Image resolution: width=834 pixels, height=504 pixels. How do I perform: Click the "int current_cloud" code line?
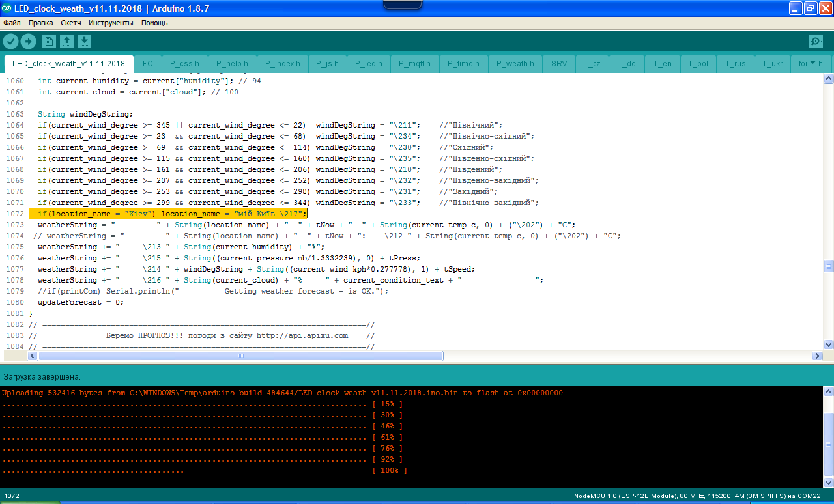coord(137,92)
